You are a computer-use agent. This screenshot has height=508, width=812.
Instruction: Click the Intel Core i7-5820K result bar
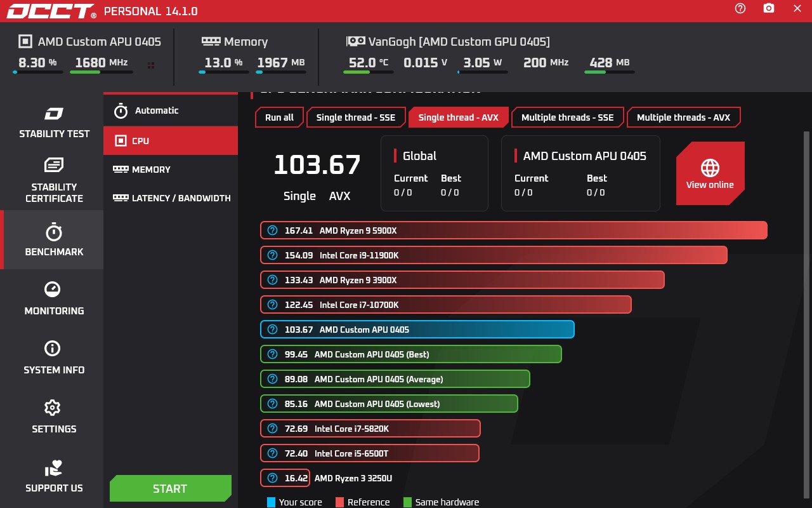370,429
